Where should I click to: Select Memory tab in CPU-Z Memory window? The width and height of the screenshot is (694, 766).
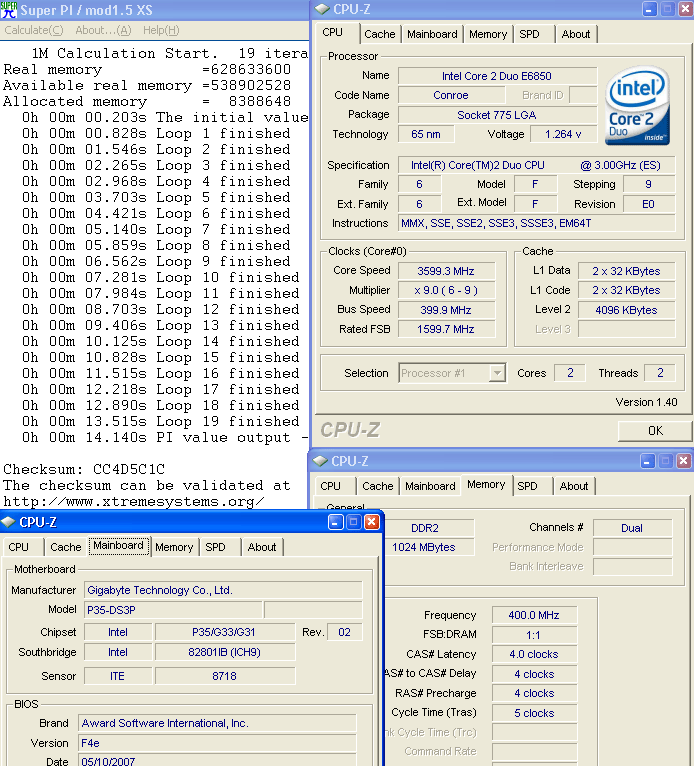click(486, 484)
